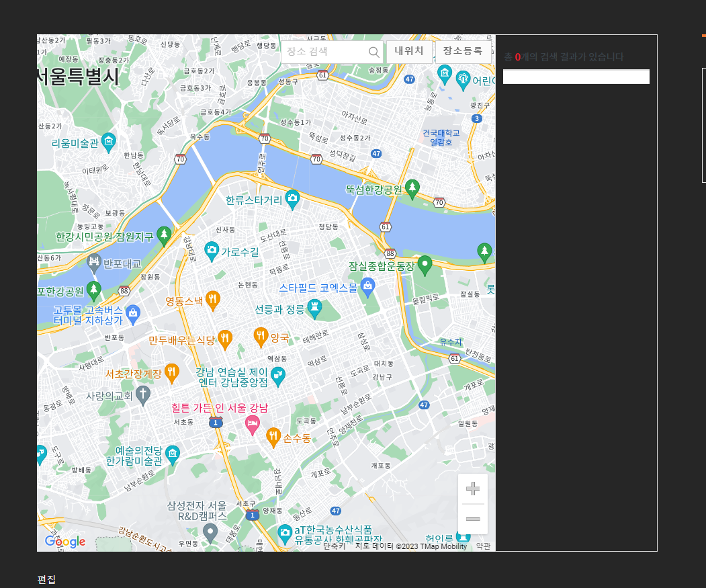The height and width of the screenshot is (588, 706).
Task: Open the 약관 terms link
Action: coord(483,546)
